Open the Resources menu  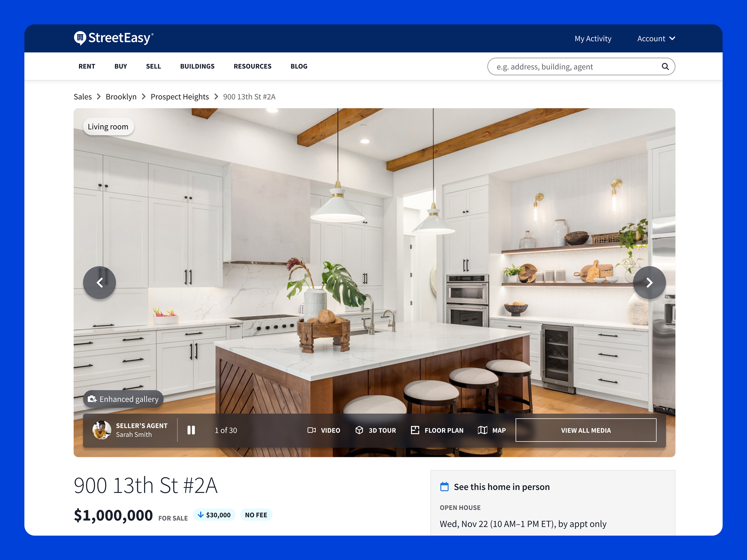click(252, 66)
